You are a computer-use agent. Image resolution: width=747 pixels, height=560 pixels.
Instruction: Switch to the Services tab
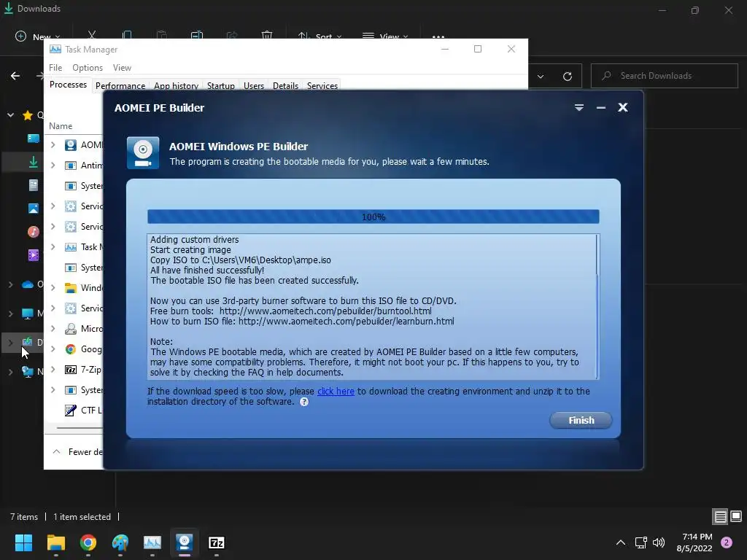pos(322,86)
